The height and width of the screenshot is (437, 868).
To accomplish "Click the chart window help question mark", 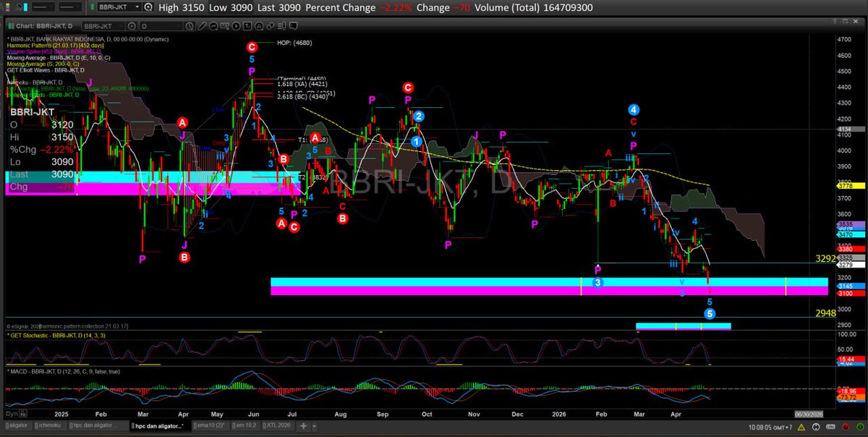I will tap(835, 21).
